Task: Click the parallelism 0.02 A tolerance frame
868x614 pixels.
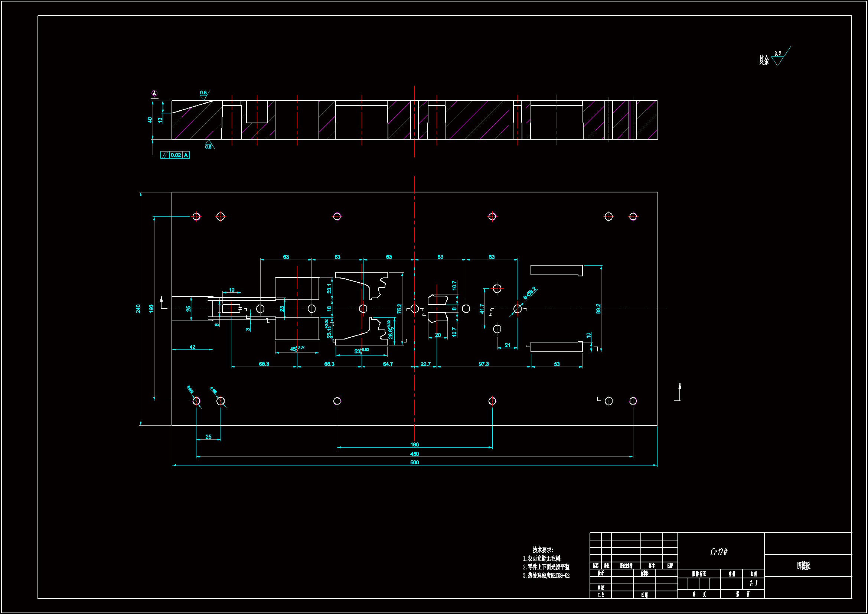Action: [x=174, y=155]
